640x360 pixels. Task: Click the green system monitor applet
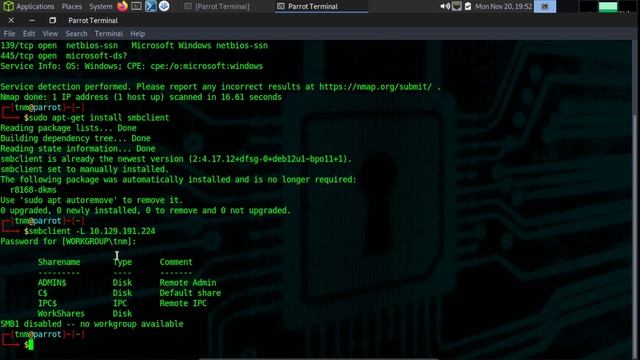point(608,7)
